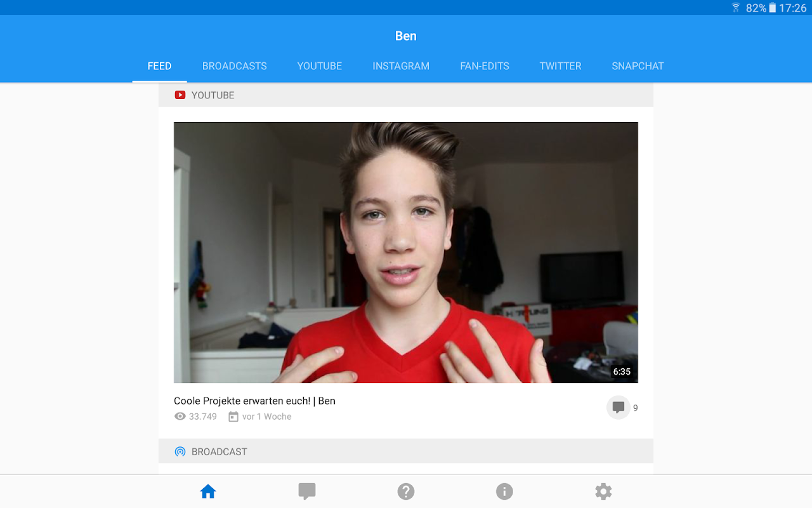Image resolution: width=812 pixels, height=508 pixels.
Task: Open the help question mark icon
Action: pyautogui.click(x=406, y=491)
